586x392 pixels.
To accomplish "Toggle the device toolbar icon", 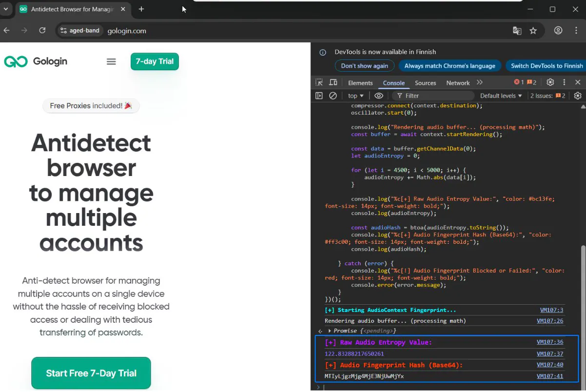I will [x=333, y=82].
